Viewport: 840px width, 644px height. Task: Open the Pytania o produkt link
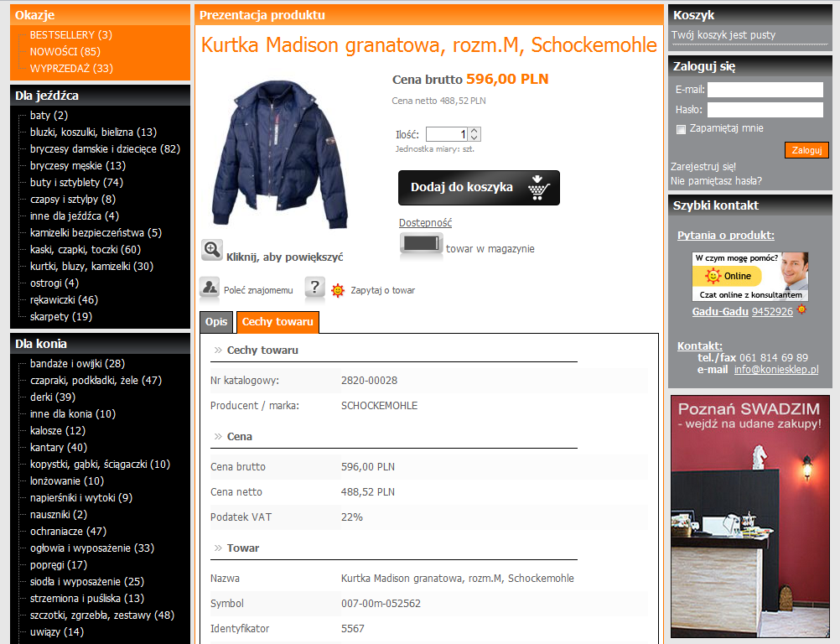coord(725,235)
